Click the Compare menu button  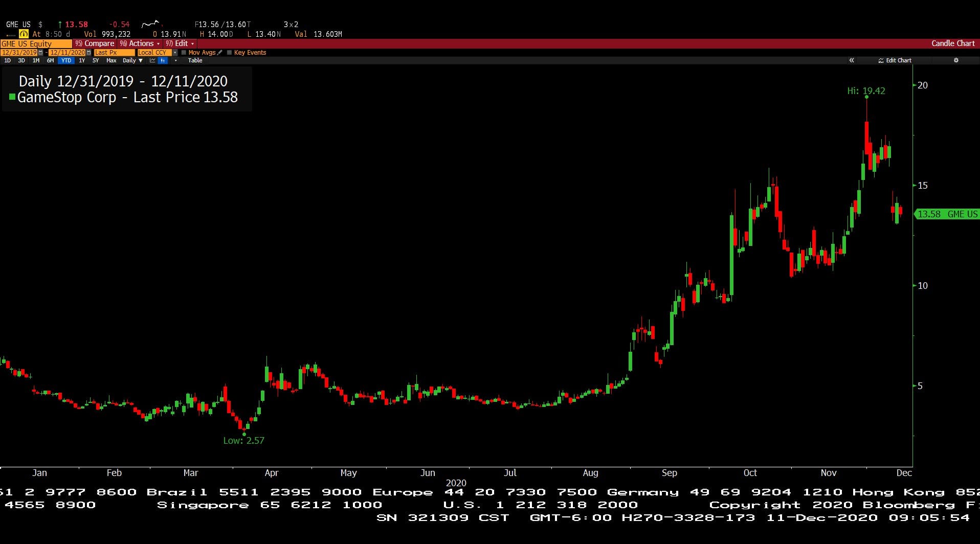(x=94, y=43)
